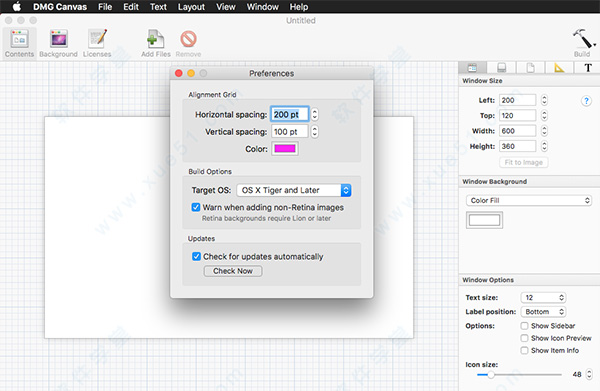Click the Top value stepper
This screenshot has height=391, width=600.
click(x=544, y=116)
